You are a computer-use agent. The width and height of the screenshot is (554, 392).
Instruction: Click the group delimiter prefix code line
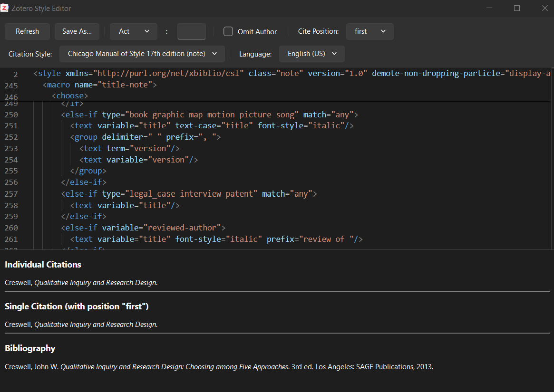point(145,137)
